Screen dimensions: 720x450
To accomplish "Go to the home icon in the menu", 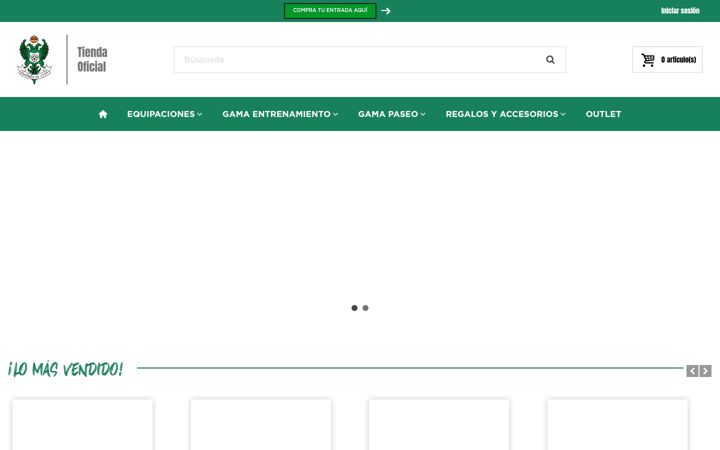I will [x=103, y=114].
